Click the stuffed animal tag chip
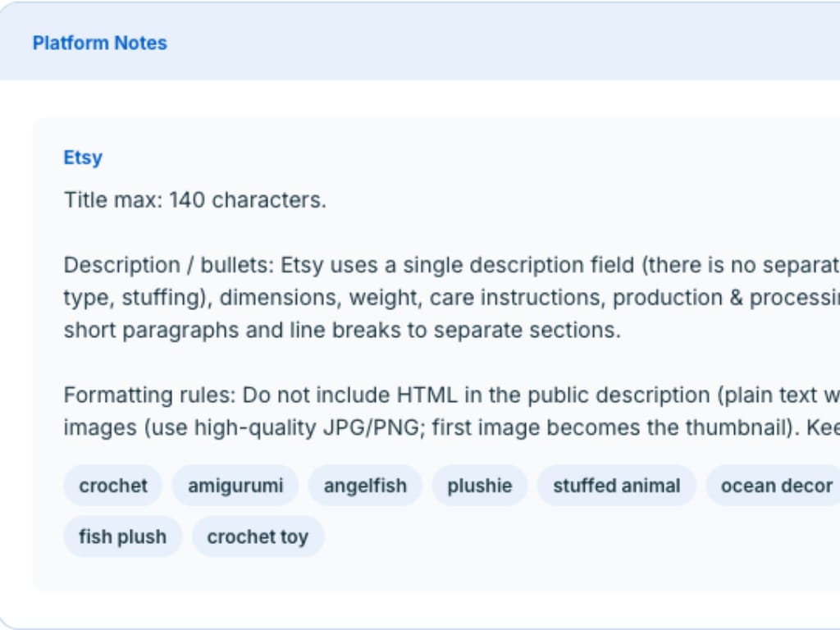 tap(616, 485)
